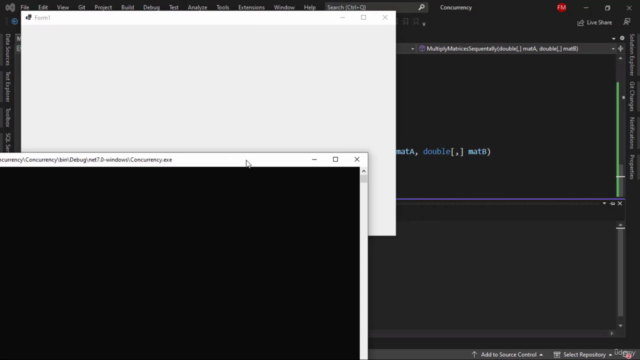The image size is (640, 360).
Task: Click the Select Repository icon
Action: pos(557,354)
